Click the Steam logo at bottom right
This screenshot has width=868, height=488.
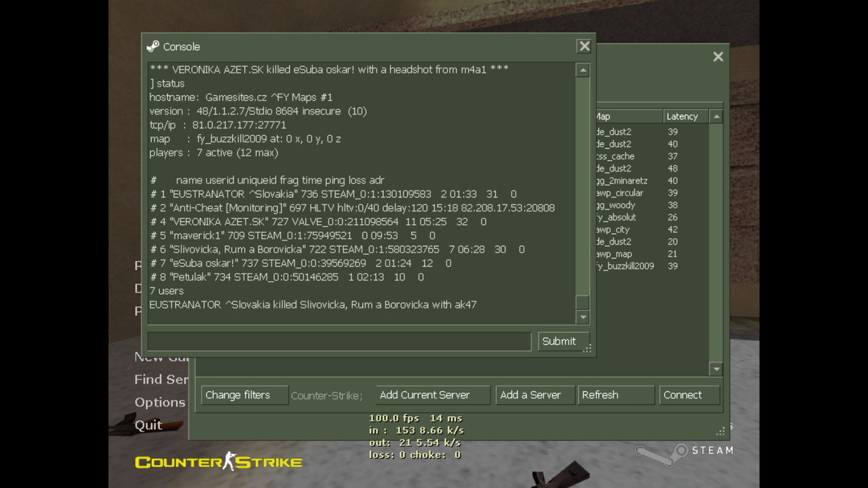click(x=684, y=452)
